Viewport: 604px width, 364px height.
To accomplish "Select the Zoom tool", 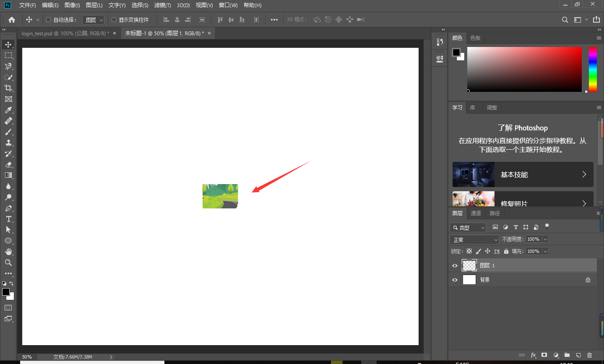I will coord(8,263).
